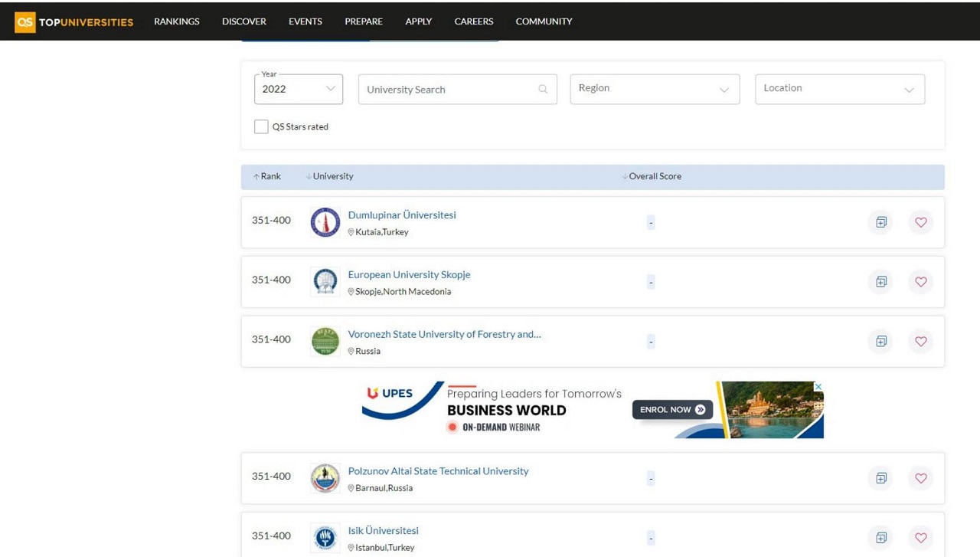Image resolution: width=980 pixels, height=557 pixels.
Task: Click Dumlupinar Üniversitesi logo
Action: [x=325, y=222]
